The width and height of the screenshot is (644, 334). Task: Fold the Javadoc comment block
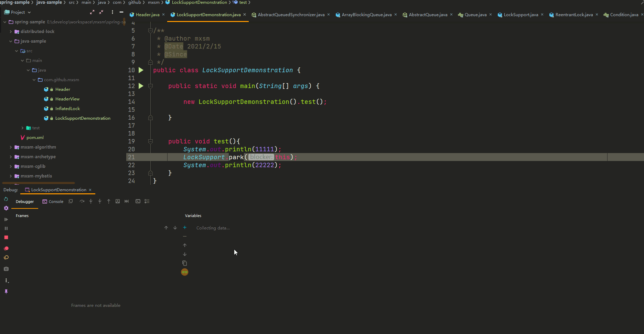(x=150, y=31)
